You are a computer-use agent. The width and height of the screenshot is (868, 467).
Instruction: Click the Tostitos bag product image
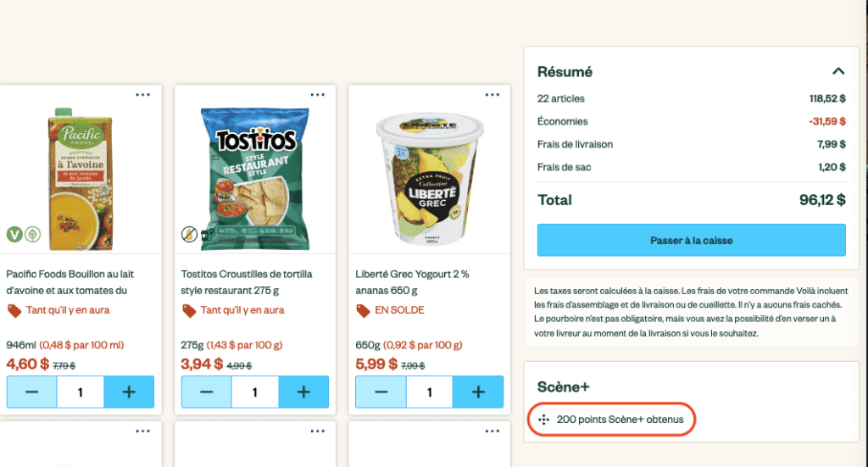pyautogui.click(x=254, y=175)
